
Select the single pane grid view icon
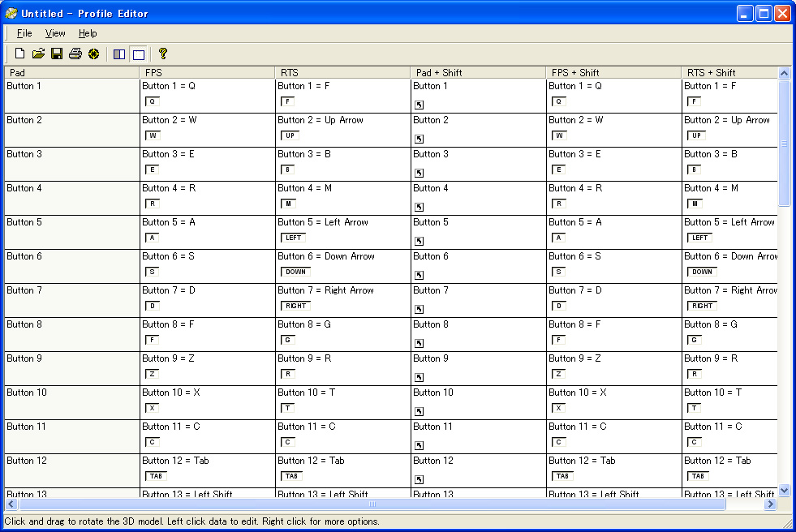click(138, 54)
